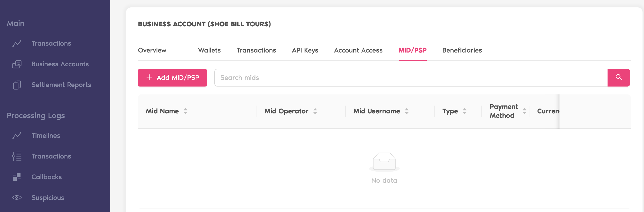Click the Suspicious eye icon
The width and height of the screenshot is (644, 212).
(17, 198)
